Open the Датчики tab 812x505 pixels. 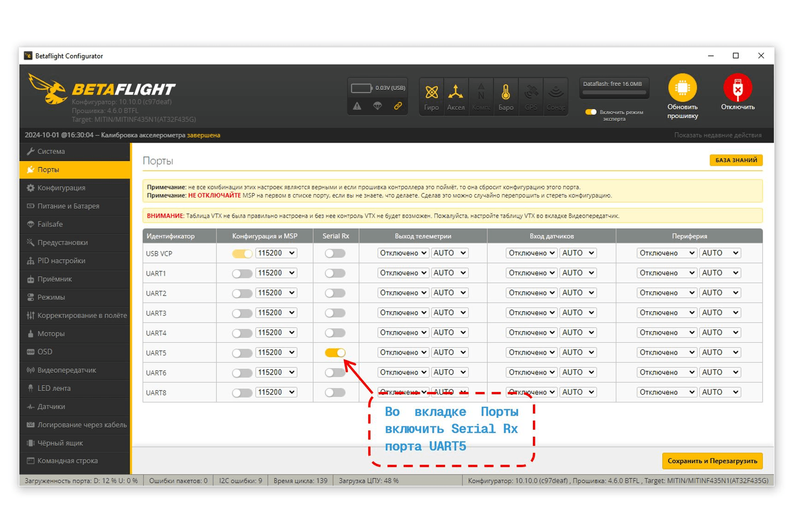tap(75, 407)
